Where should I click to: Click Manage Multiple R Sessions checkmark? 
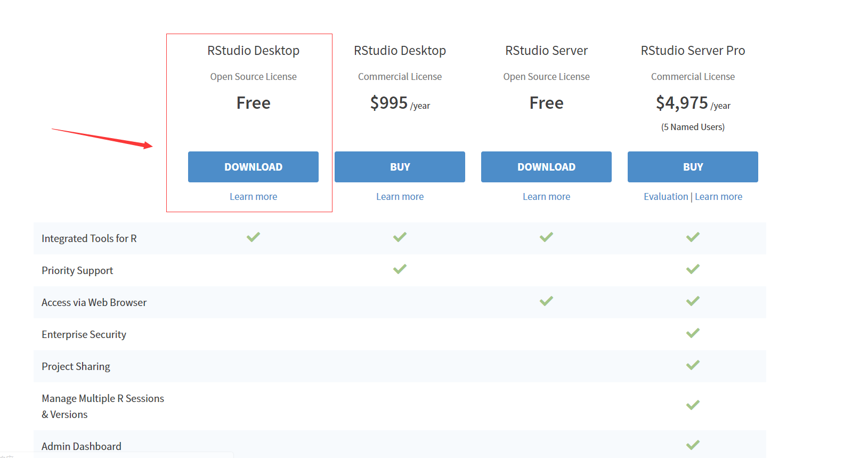pos(693,405)
